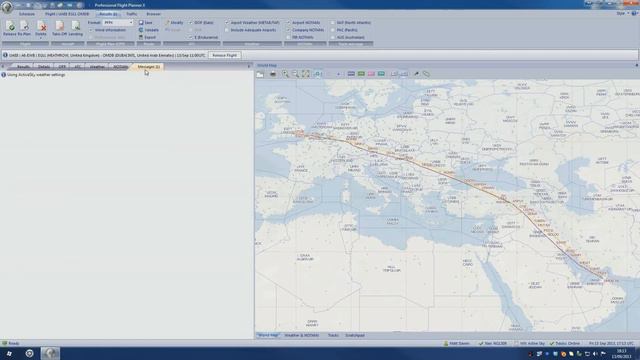Open the OFP tab in left pane
Image resolution: width=640 pixels, height=360 pixels.
pyautogui.click(x=62, y=67)
